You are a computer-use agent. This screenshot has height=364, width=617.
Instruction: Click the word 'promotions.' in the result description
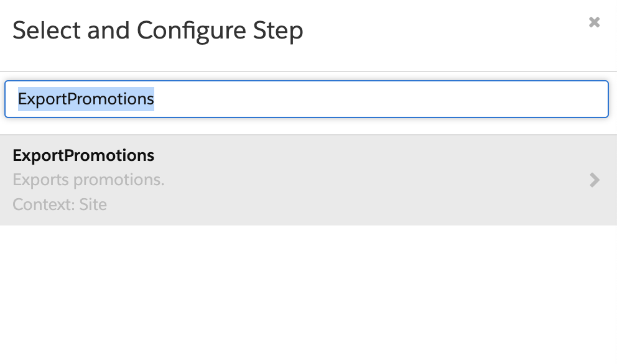119,180
